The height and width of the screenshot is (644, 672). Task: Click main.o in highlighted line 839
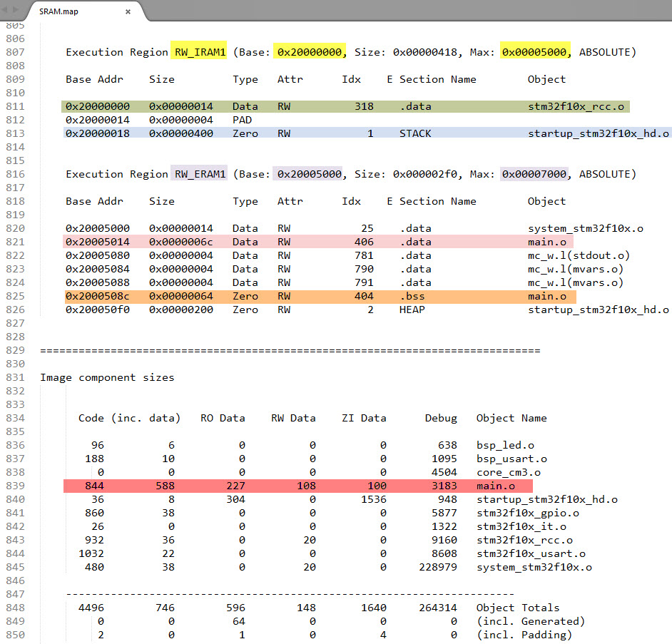[x=495, y=486]
